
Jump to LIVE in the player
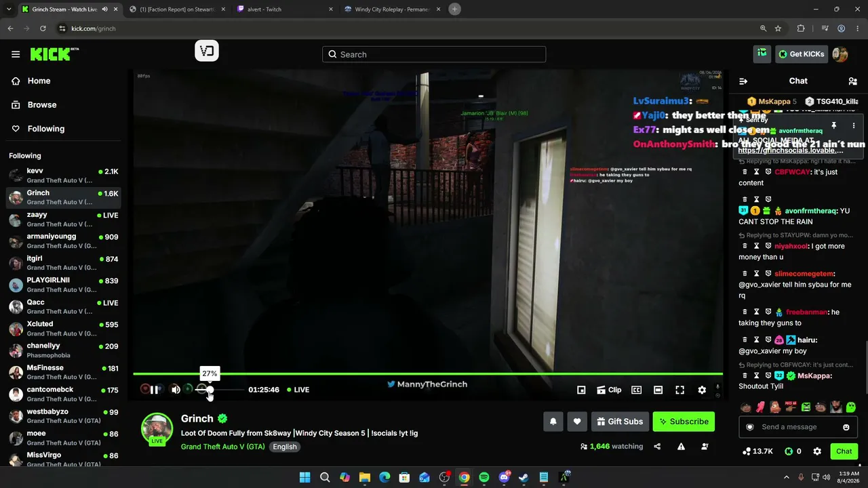(x=298, y=390)
